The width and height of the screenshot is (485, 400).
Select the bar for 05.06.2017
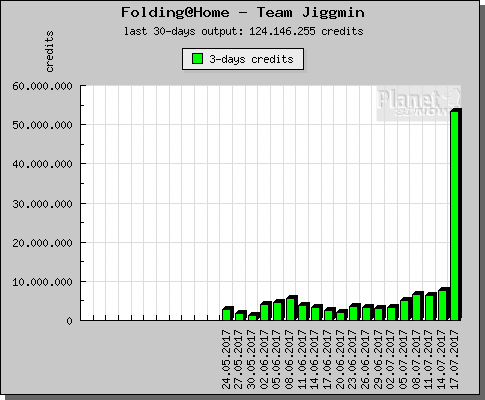coord(278,310)
